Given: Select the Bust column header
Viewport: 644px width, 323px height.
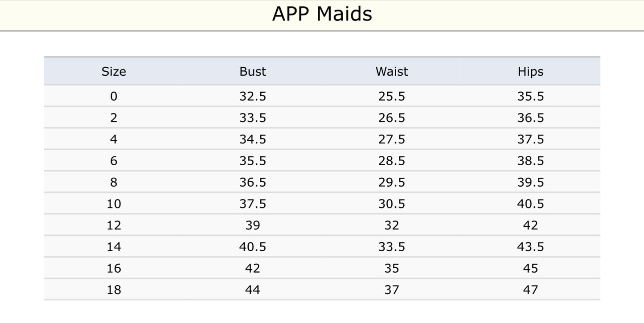Looking at the screenshot, I should [x=253, y=72].
